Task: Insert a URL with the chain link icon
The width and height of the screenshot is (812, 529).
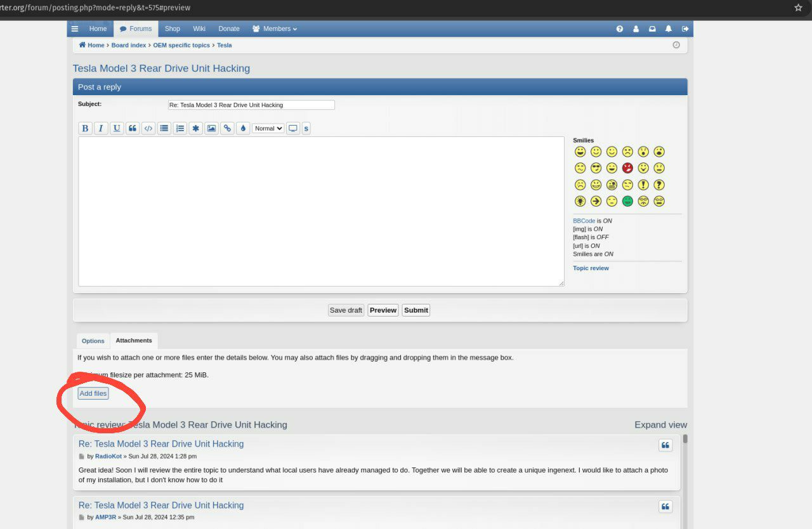Action: point(227,128)
